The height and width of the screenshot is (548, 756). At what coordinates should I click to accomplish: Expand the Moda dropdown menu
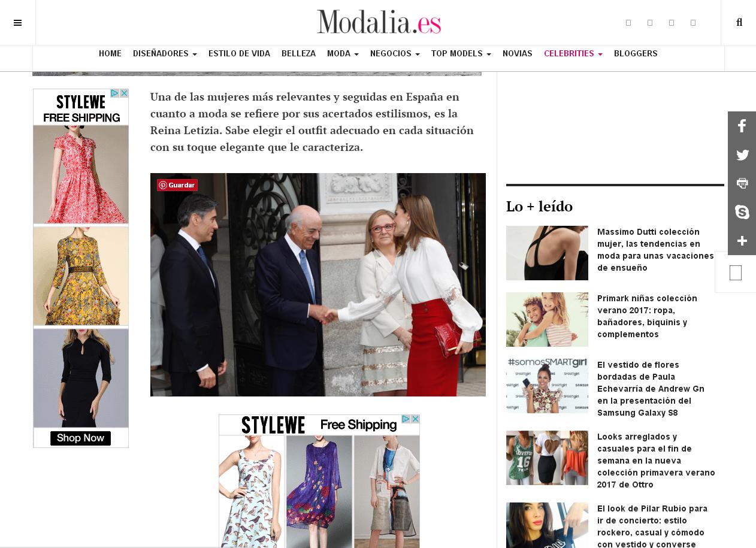343,54
